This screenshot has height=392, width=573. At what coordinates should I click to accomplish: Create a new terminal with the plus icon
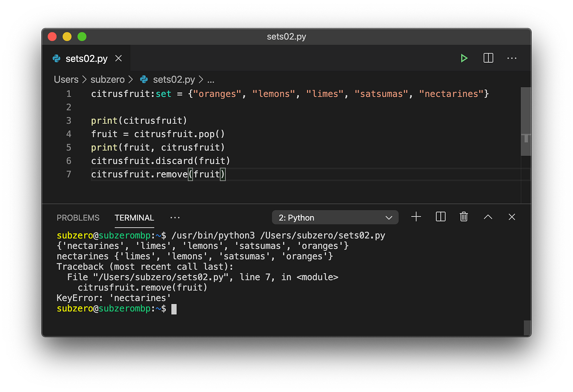(x=416, y=217)
